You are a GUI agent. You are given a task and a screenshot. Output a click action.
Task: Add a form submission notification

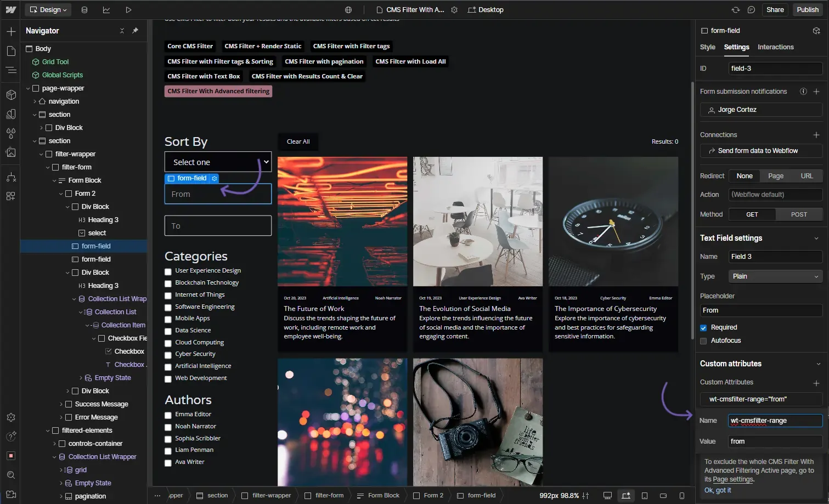click(816, 92)
